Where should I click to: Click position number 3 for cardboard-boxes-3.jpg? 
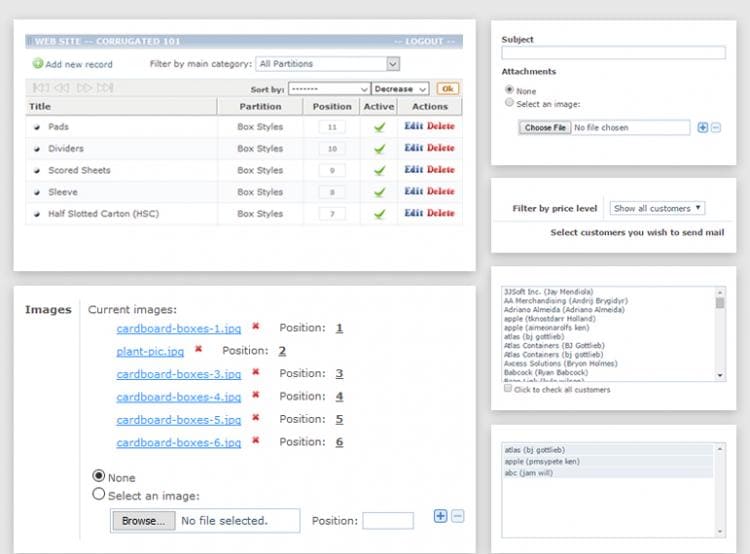coord(339,373)
